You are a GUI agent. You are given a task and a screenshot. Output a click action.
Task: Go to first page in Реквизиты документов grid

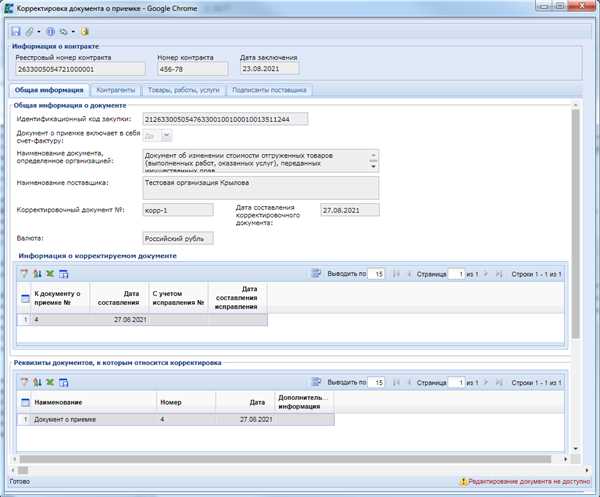coord(396,383)
